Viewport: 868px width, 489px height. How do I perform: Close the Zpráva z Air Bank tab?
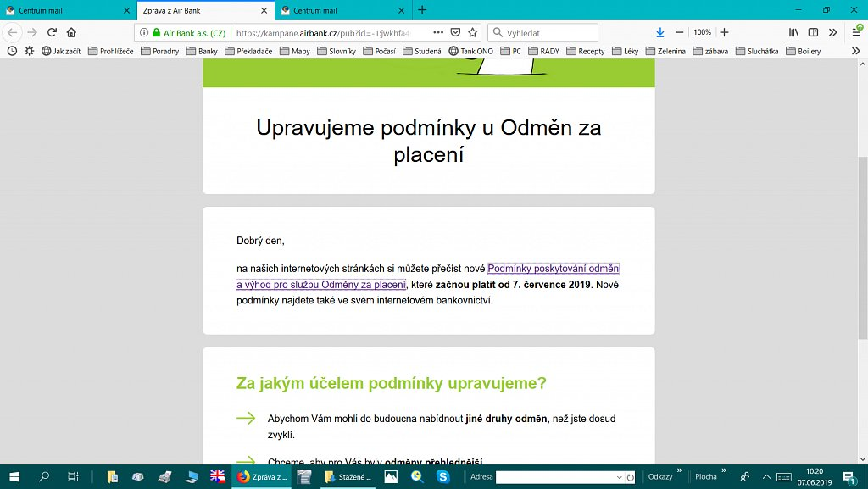tap(264, 10)
